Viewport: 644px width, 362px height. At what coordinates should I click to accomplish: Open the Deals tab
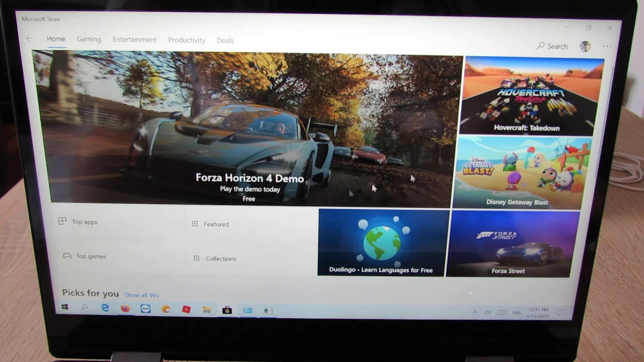pyautogui.click(x=225, y=41)
